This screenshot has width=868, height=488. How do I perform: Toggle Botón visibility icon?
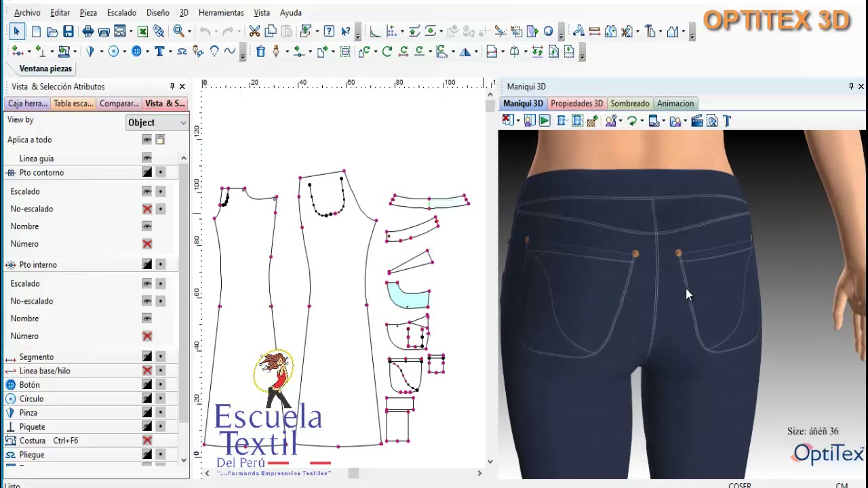coord(146,385)
